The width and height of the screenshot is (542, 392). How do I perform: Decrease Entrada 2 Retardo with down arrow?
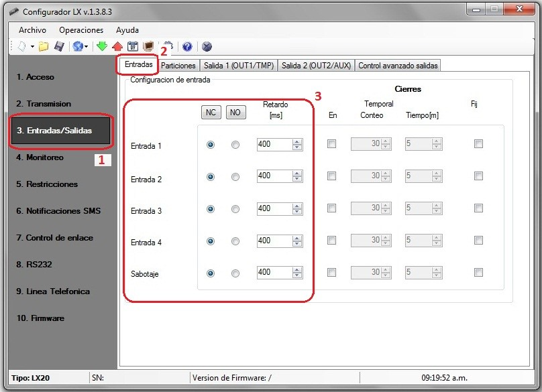(297, 180)
